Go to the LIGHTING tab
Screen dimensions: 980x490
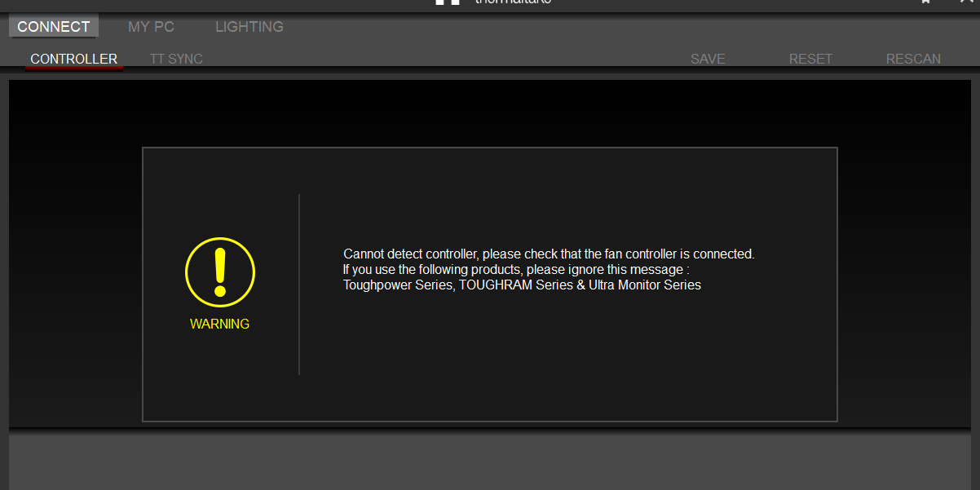click(x=249, y=27)
